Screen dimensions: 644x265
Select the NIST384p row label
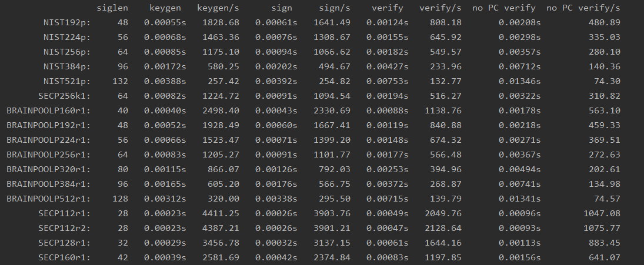pos(67,66)
